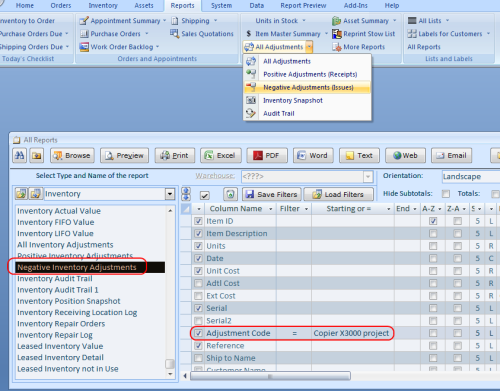Toggle the A-Z sort checkbox for Item ID
This screenshot has width=500, height=391.
click(433, 221)
